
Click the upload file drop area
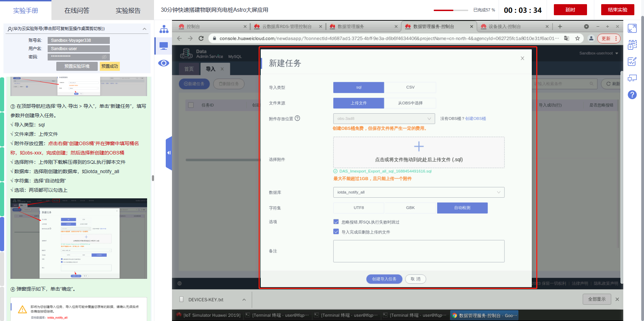tap(419, 152)
